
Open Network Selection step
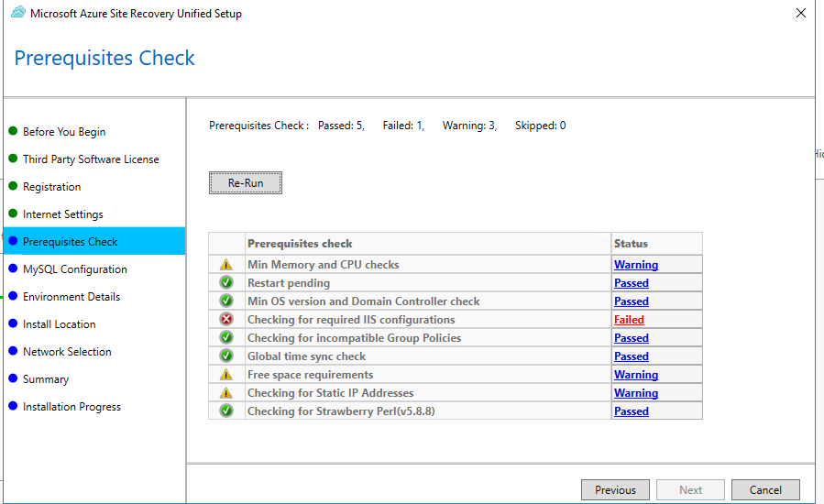[67, 352]
